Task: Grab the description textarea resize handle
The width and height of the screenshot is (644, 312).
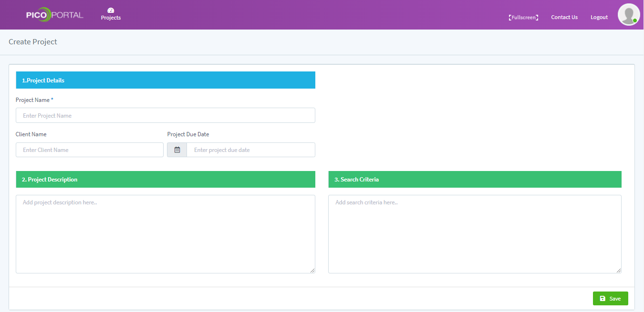Action: pos(312,271)
